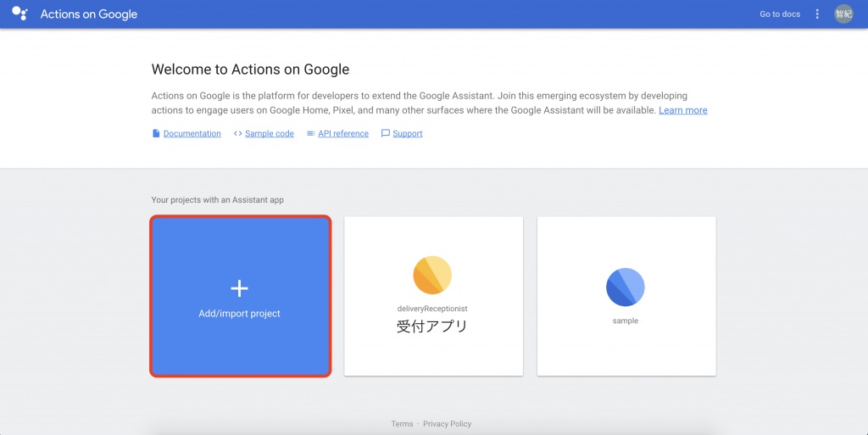Click the blue sample project icon
Image resolution: width=868 pixels, height=435 pixels.
(626, 287)
